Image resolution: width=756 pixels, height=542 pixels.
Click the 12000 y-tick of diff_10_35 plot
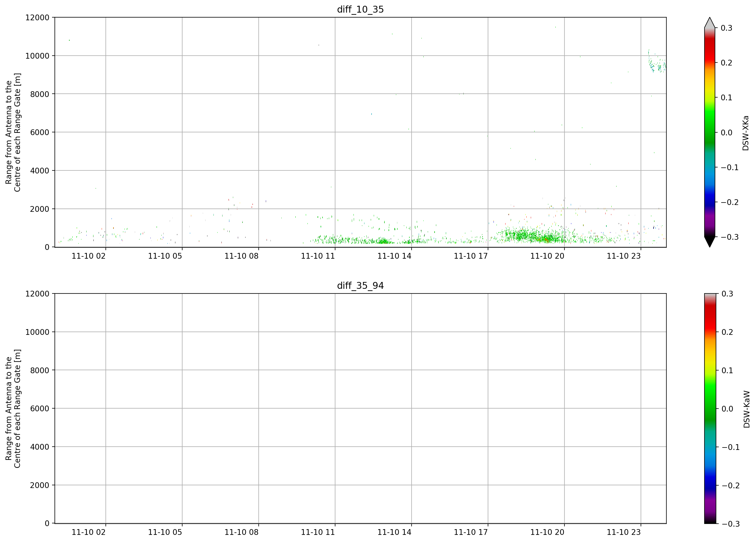(x=37, y=18)
